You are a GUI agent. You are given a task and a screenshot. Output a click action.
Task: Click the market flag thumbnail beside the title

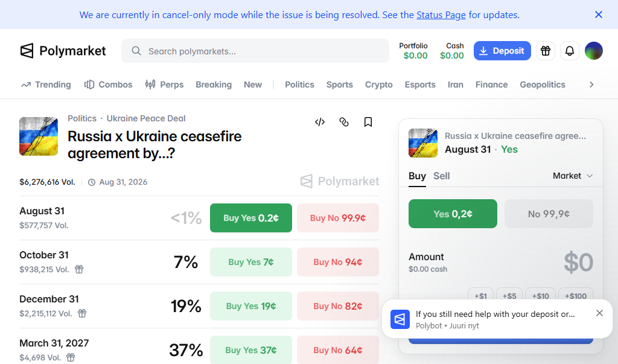39,136
